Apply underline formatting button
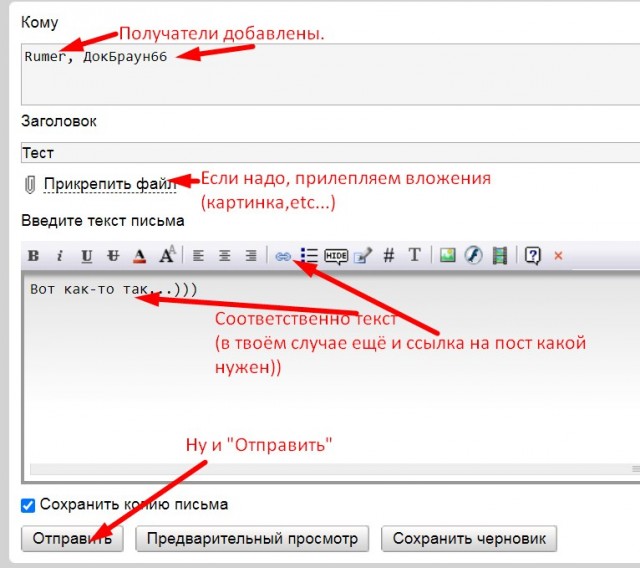Screen dimensions: 640x568 tap(87, 256)
